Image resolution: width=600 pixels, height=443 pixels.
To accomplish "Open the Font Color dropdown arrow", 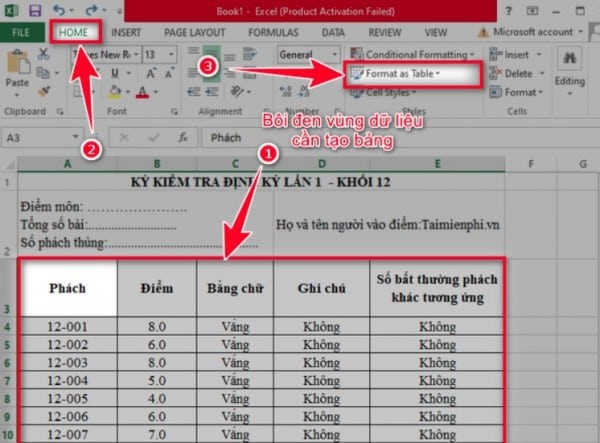I will pos(156,92).
